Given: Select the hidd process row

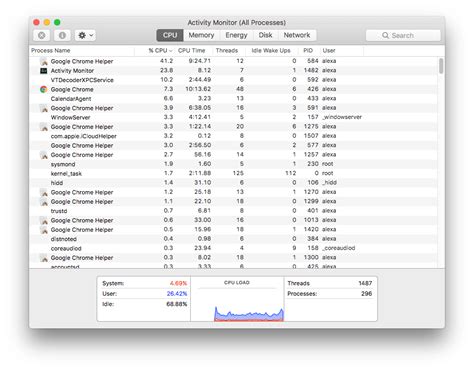Looking at the screenshot, I should click(x=233, y=183).
